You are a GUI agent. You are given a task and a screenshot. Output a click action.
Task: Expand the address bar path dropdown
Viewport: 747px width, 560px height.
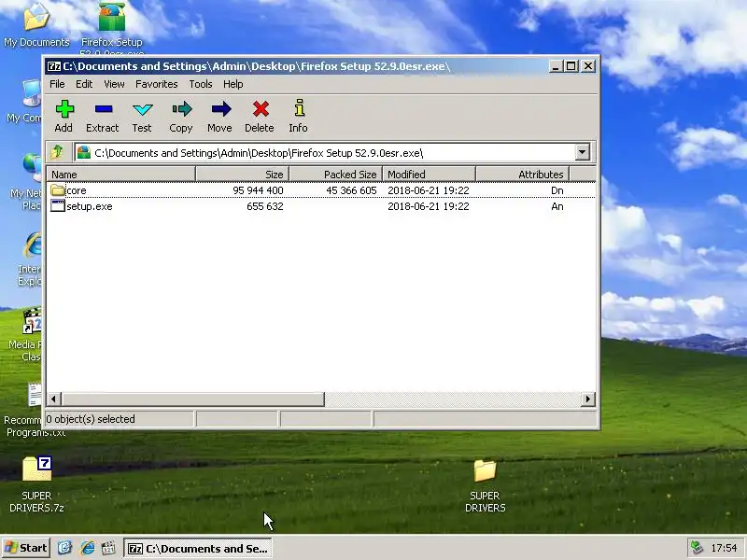(582, 152)
